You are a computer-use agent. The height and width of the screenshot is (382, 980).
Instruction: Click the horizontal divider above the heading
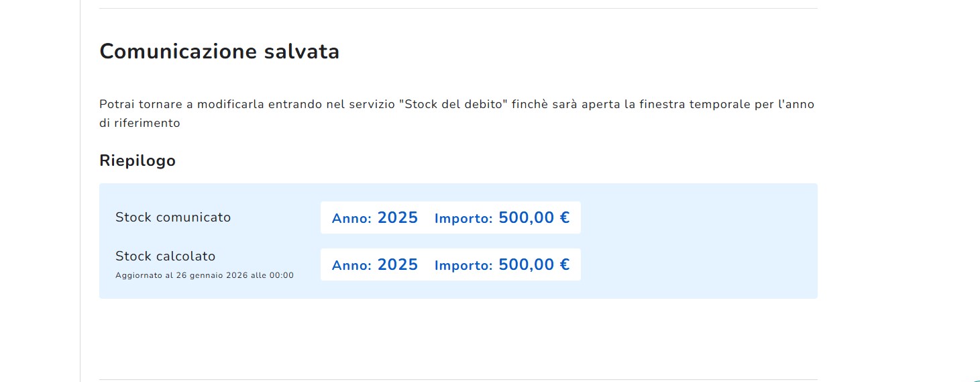[x=458, y=8]
